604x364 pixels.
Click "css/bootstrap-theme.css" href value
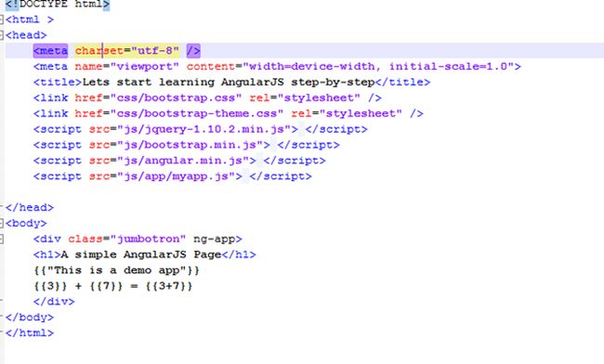click(x=197, y=114)
